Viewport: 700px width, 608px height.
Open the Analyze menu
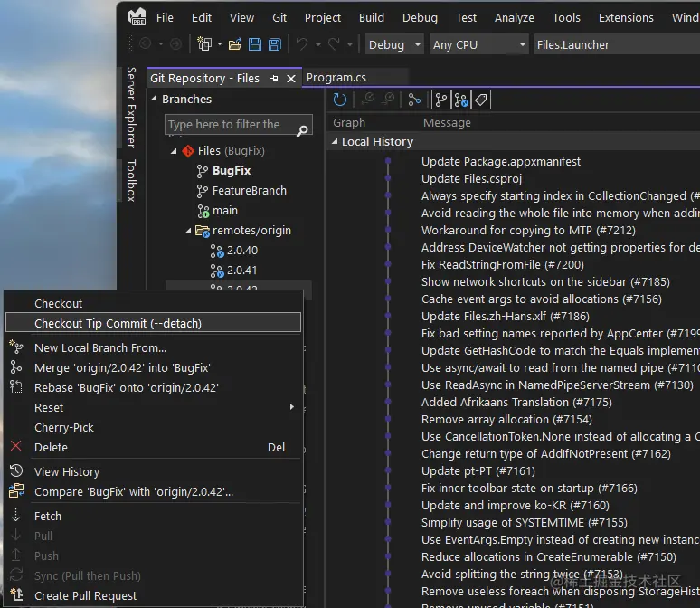[515, 17]
